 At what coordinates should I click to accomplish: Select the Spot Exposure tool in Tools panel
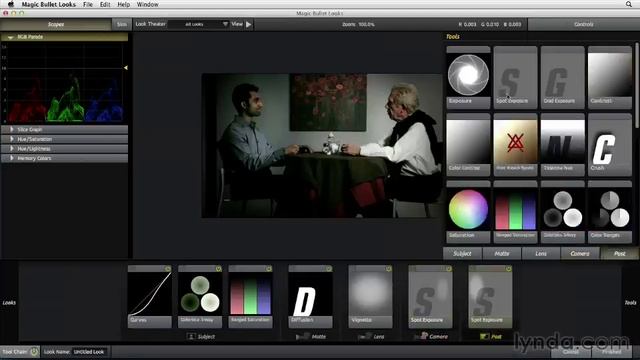coord(515,77)
